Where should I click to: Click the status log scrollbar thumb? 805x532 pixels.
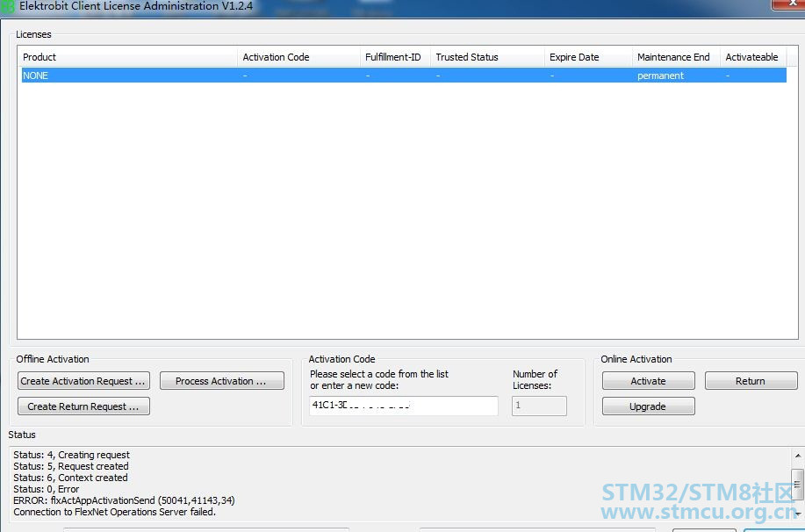[798, 485]
